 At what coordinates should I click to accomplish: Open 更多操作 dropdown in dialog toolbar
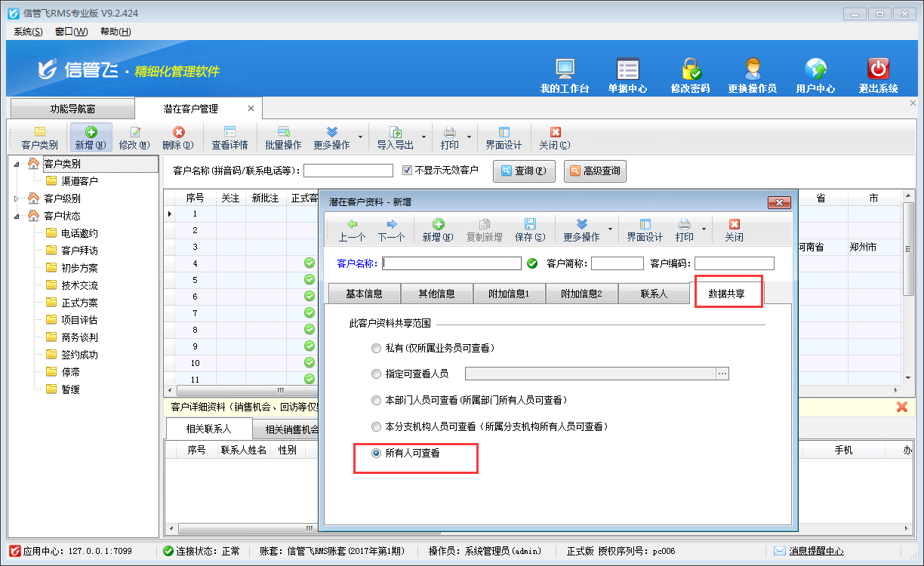610,229
